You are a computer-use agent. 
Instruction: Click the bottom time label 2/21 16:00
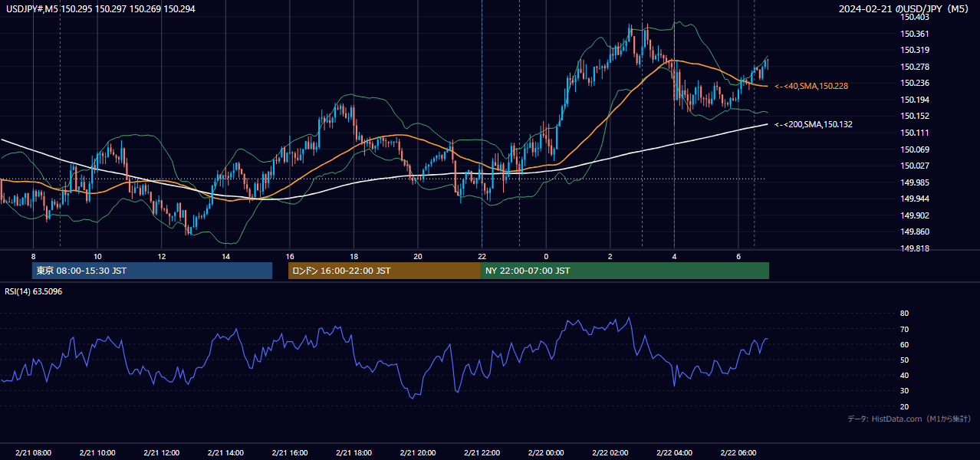[x=289, y=453]
